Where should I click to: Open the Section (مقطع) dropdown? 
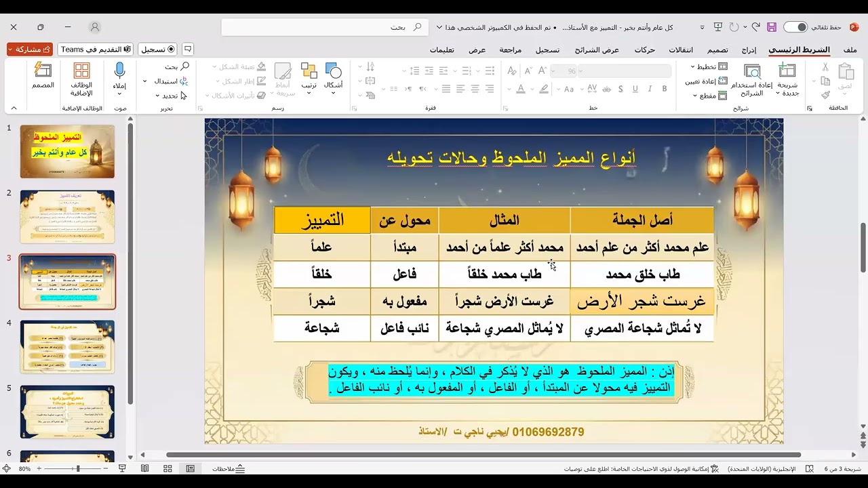[709, 96]
